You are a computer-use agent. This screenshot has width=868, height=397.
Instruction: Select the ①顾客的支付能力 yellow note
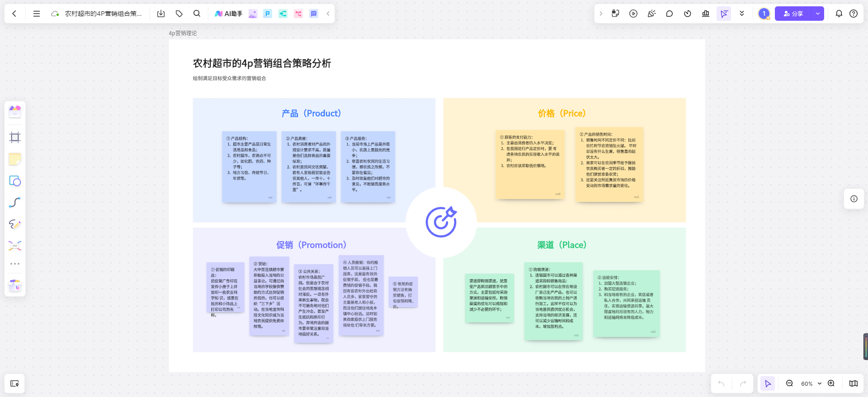[530, 164]
